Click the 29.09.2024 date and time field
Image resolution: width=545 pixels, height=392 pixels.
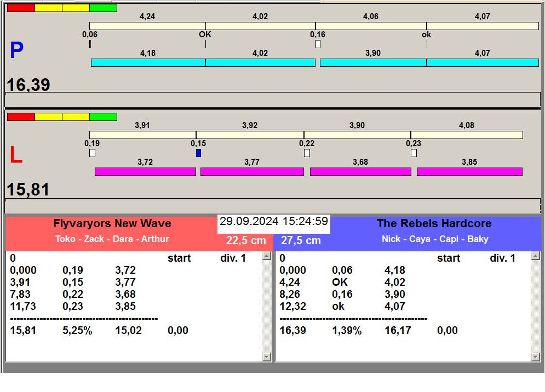point(273,222)
